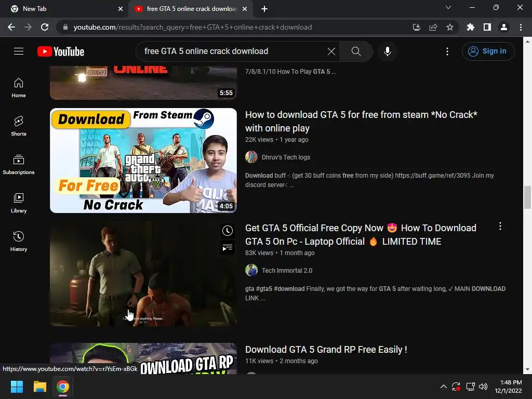Viewport: 532px width, 399px height.
Task: Click the install app icon in address bar
Action: click(x=417, y=27)
